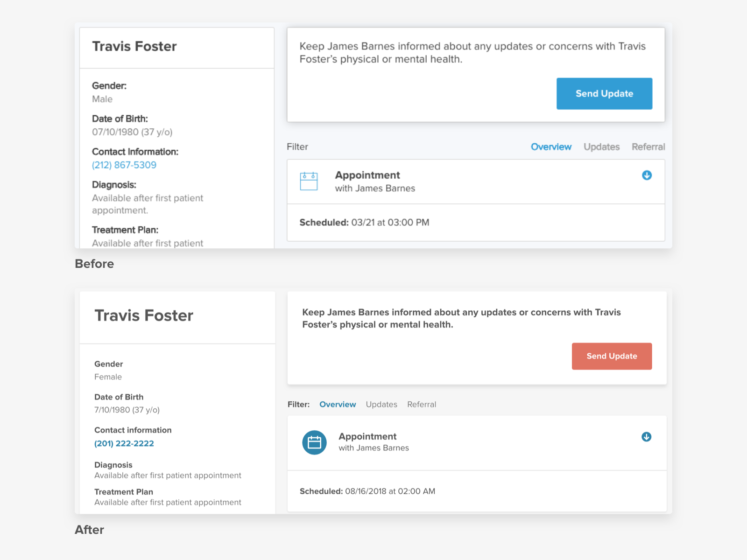Image resolution: width=747 pixels, height=560 pixels.
Task: Click the Appointment title in Before design
Action: click(367, 175)
